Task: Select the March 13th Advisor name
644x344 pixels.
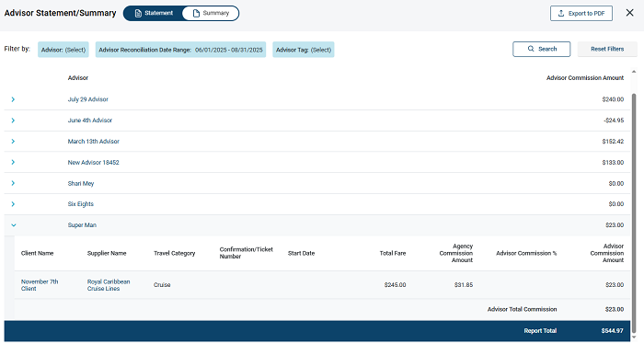Action: [94, 142]
